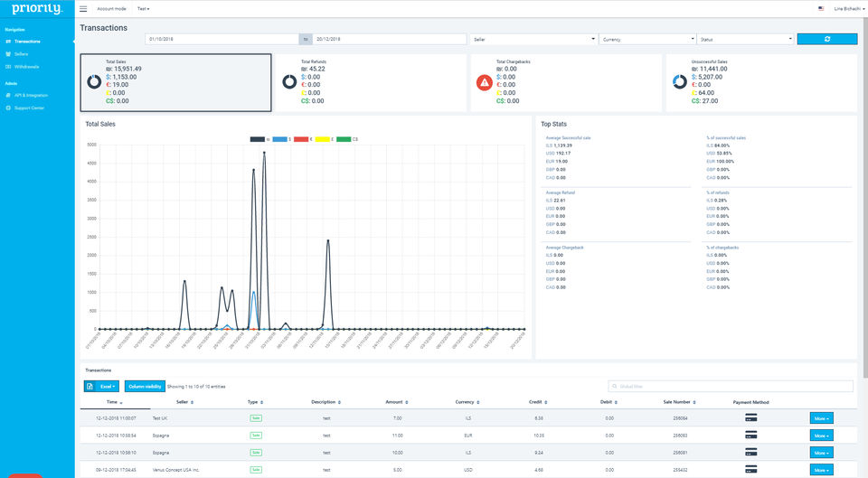Click the blue refresh button
This screenshot has width=868, height=478.
click(x=826, y=39)
